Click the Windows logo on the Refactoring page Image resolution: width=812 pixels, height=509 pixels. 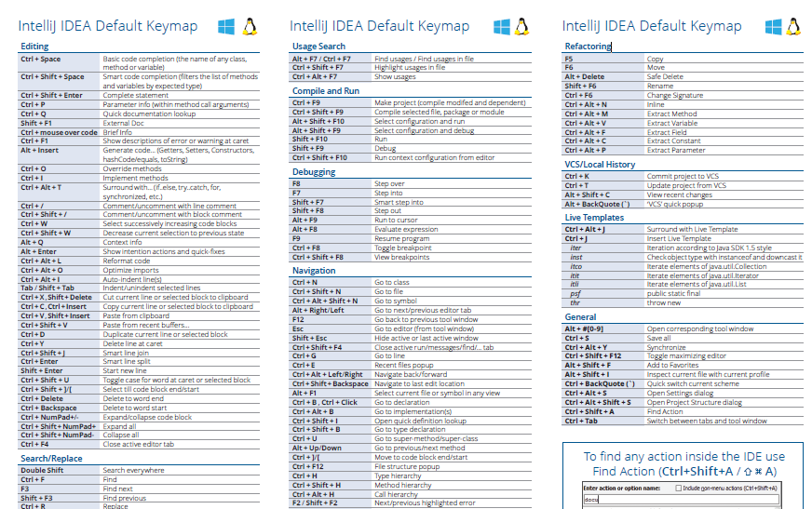[774, 26]
